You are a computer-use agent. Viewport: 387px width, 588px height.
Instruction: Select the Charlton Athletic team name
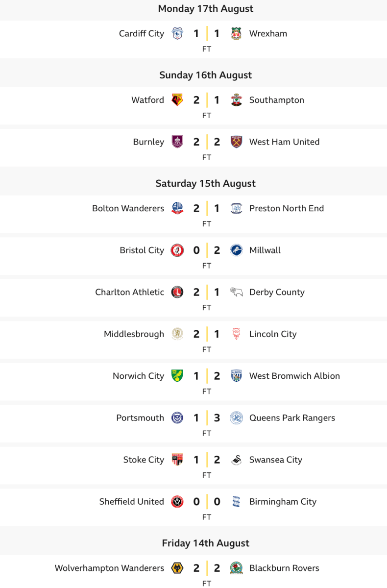pos(130,292)
